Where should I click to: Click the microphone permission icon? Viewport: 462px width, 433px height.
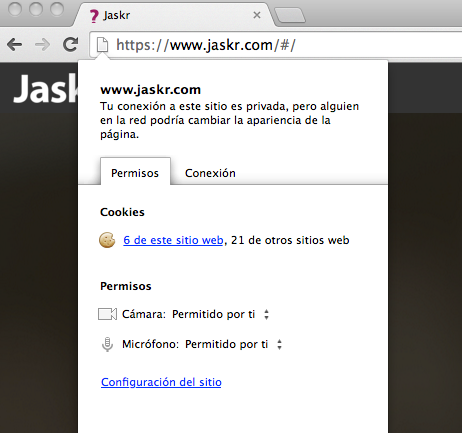coord(107,344)
